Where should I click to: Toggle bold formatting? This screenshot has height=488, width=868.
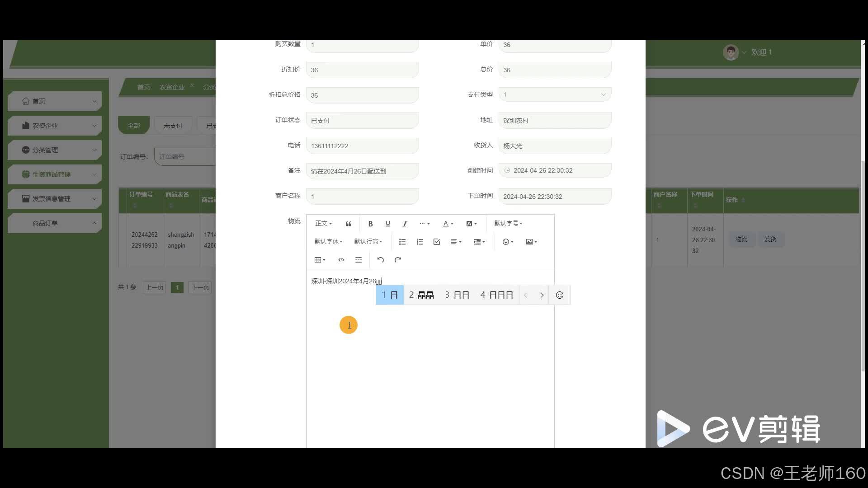pyautogui.click(x=370, y=224)
